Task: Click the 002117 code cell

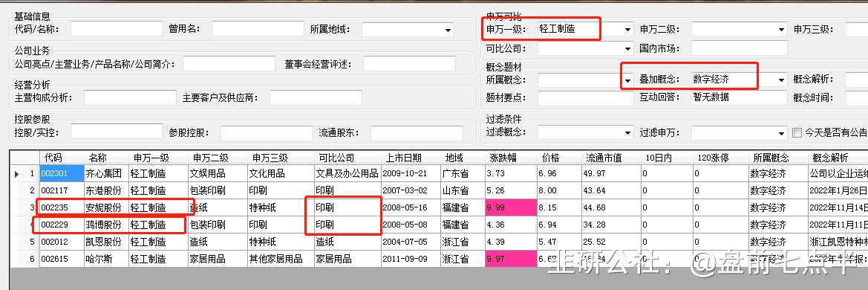Action: coord(62,191)
